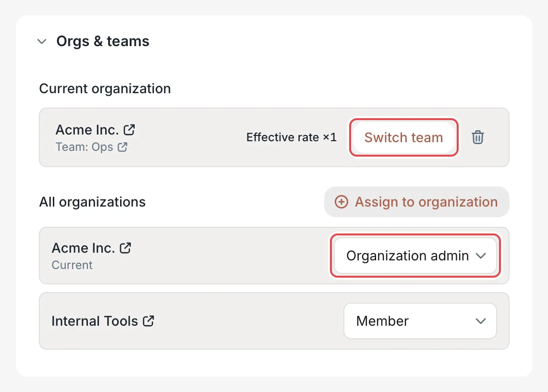Click the All organizations heading
Image resolution: width=548 pixels, height=392 pixels.
92,202
